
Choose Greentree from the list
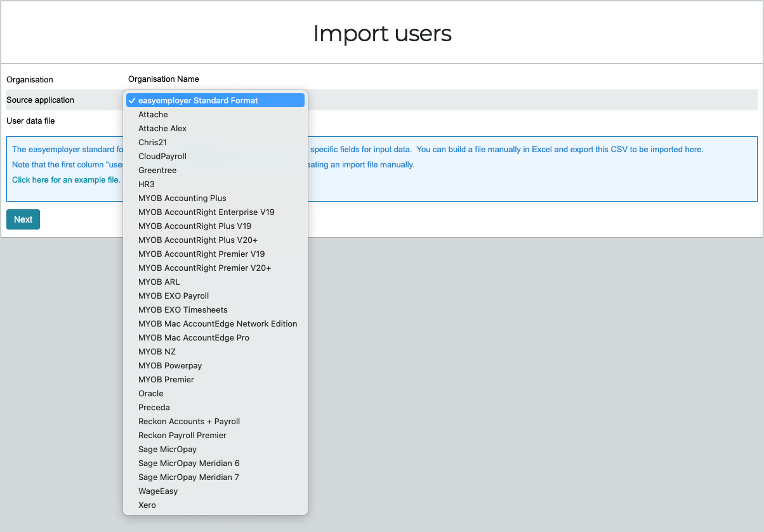coord(215,170)
